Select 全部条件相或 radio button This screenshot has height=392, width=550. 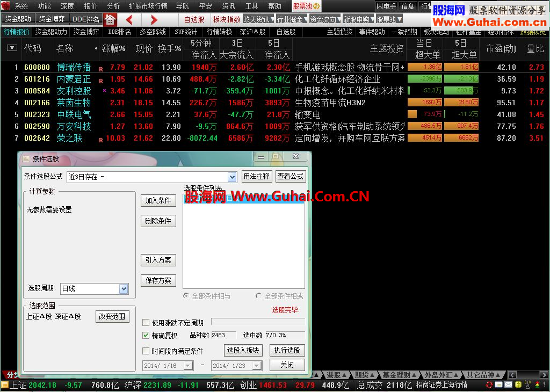click(x=258, y=296)
